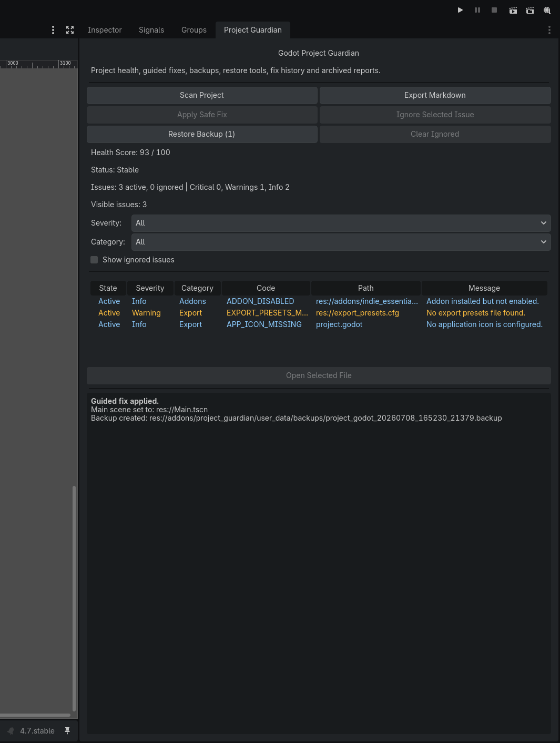Run a specific scene folder clapperboard icon
Viewport: 560px width, 743px height.
(530, 10)
